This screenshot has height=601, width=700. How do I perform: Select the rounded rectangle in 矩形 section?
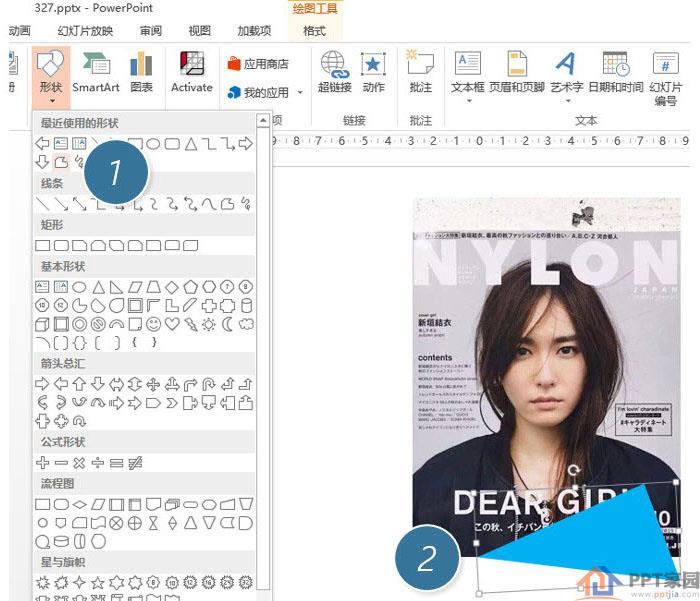point(61,246)
